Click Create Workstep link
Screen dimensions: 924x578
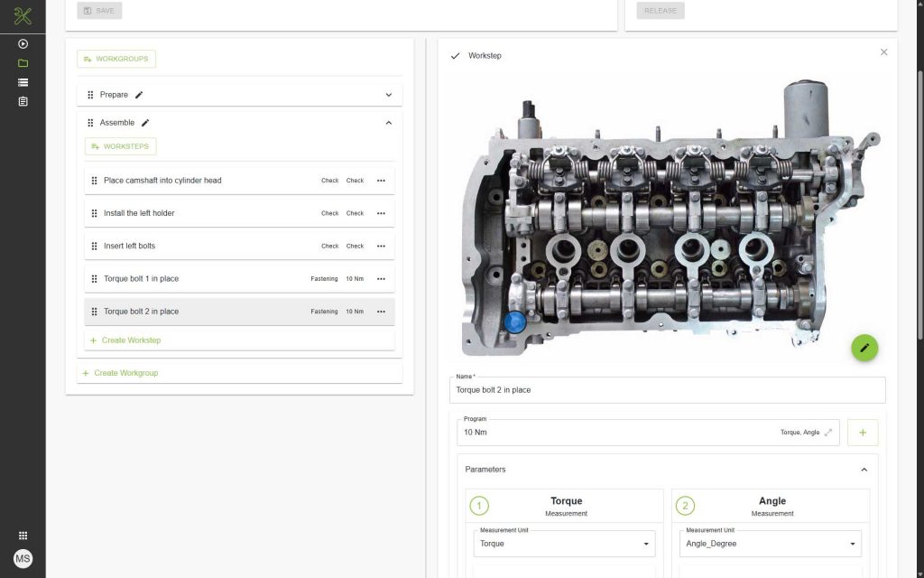tap(131, 340)
